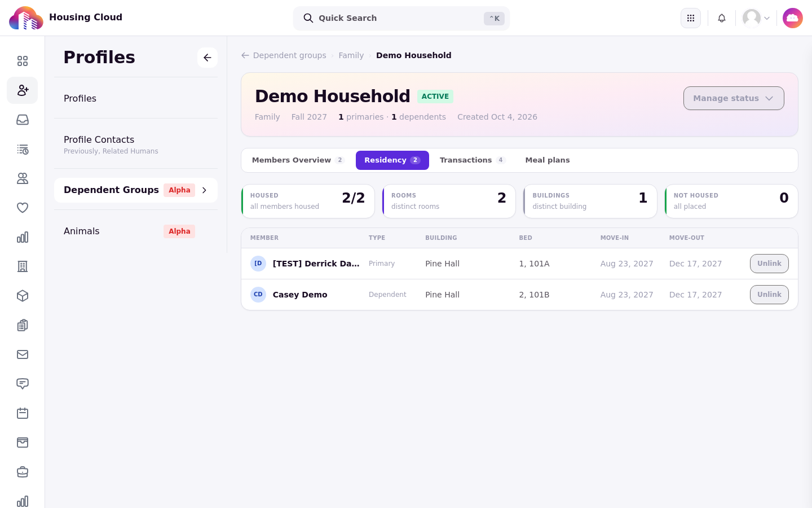Click the briefcase sidebar icon

[x=23, y=472]
